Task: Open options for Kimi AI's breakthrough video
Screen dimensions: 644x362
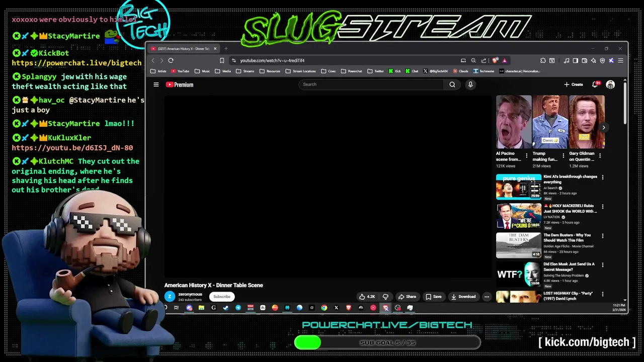Action: click(603, 177)
